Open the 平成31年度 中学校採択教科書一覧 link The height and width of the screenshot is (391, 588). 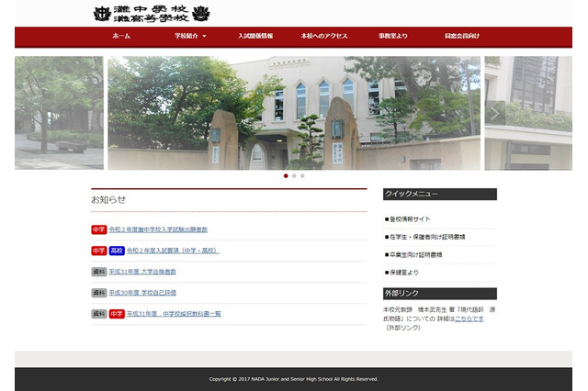[x=174, y=314]
